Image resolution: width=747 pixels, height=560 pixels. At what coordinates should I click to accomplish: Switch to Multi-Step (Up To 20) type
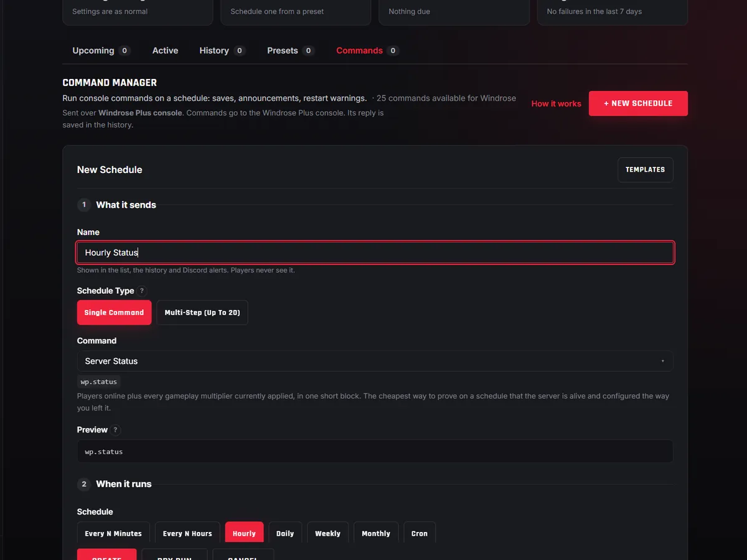tap(202, 312)
